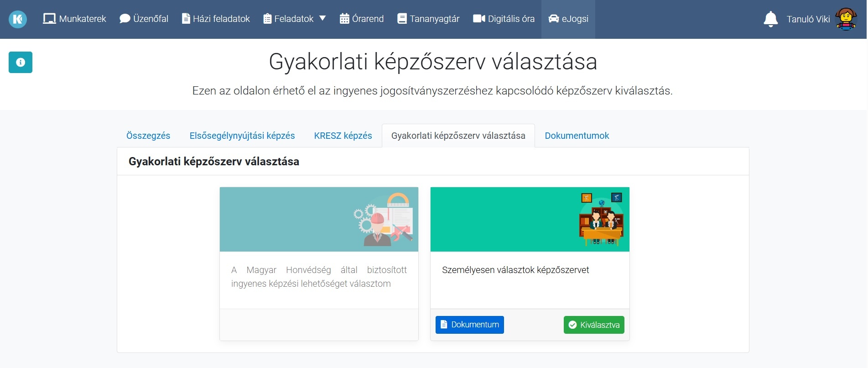Click the blue Dokumentum button
868x368 pixels.
tap(470, 325)
